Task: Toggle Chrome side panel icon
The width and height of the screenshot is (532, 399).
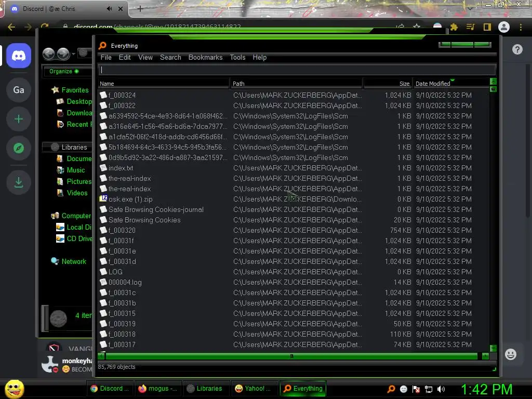Action: [x=487, y=27]
